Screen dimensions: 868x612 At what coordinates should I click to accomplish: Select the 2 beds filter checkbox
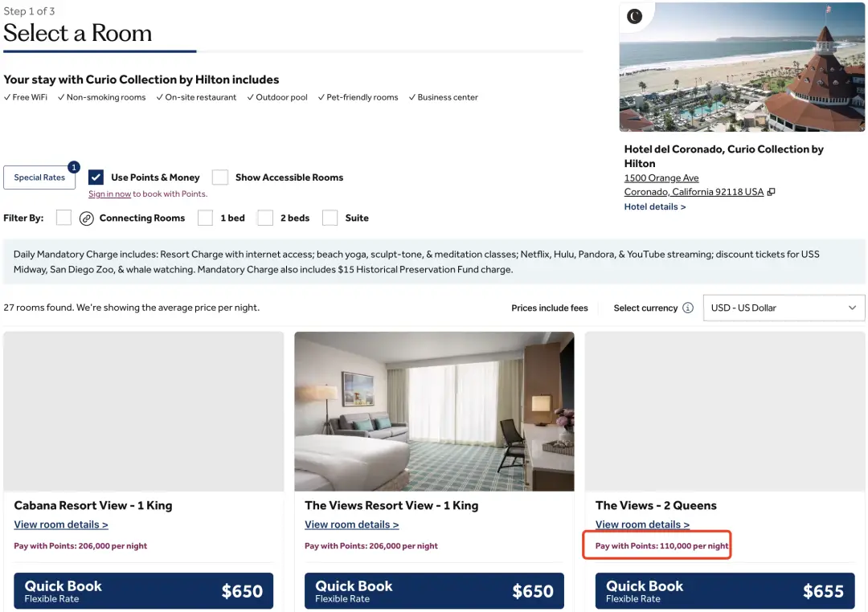[x=265, y=218]
